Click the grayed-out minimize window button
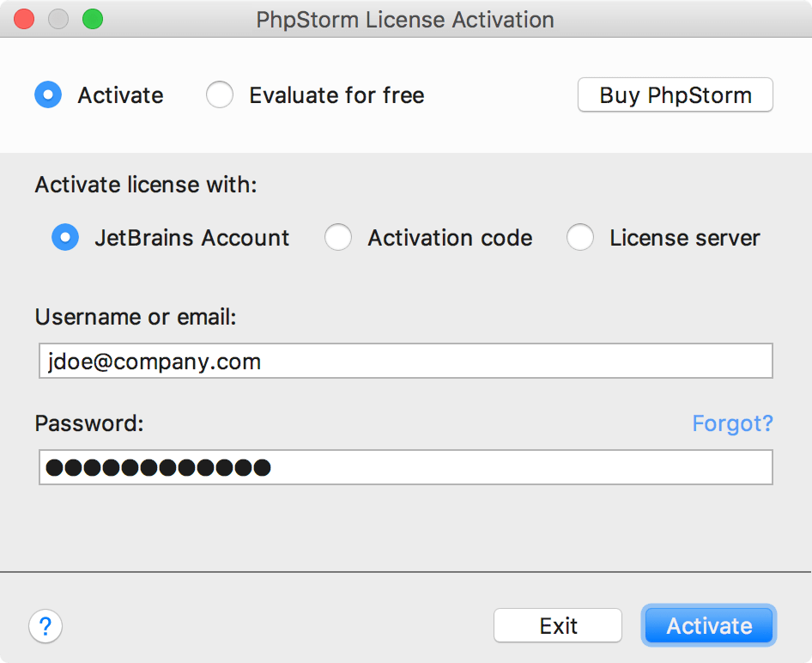This screenshot has height=663, width=812. (x=58, y=19)
